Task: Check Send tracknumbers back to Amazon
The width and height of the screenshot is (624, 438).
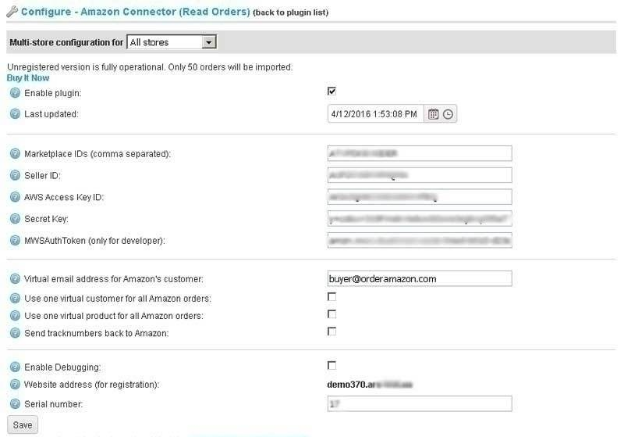Action: click(332, 330)
